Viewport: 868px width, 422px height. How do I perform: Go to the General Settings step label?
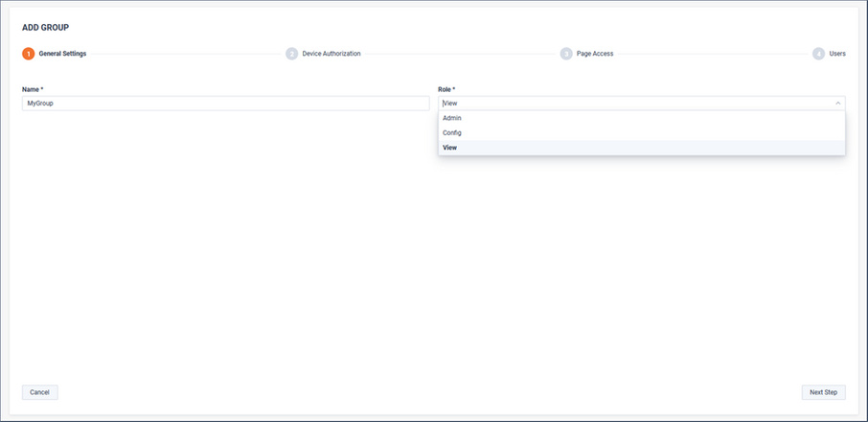[62, 54]
